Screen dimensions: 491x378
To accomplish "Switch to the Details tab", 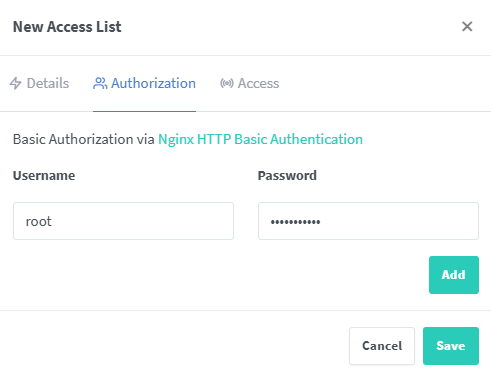I will pyautogui.click(x=39, y=83).
